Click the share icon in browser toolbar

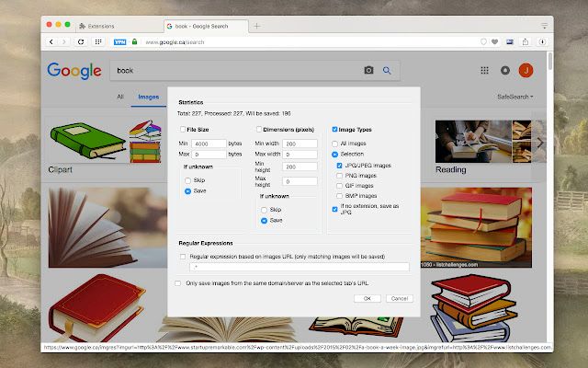[526, 41]
